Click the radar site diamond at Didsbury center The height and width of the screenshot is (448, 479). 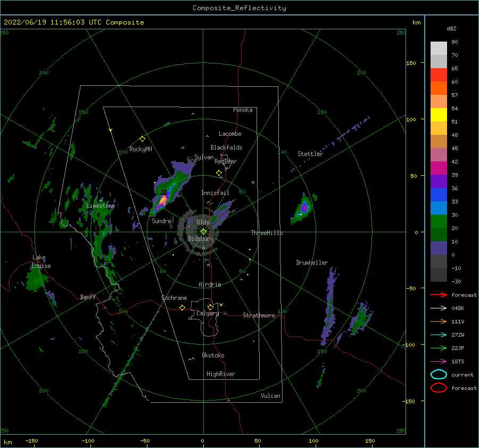203,232
